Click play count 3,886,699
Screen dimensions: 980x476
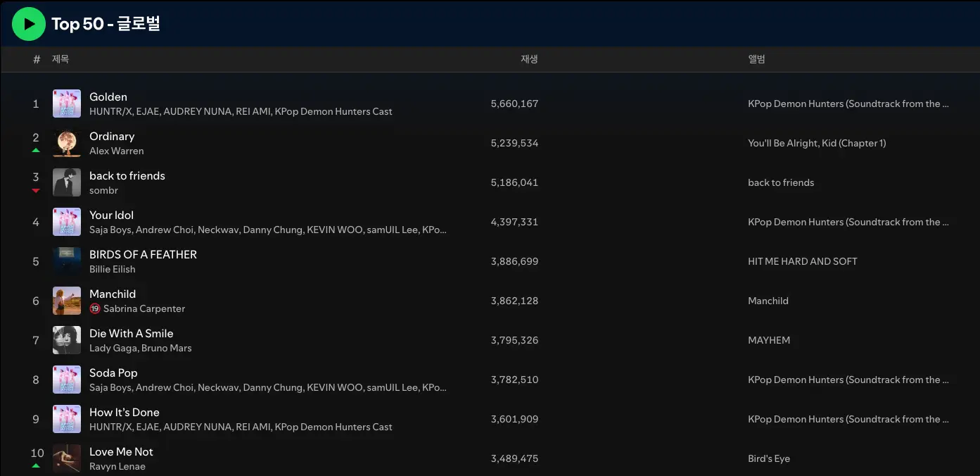point(514,261)
